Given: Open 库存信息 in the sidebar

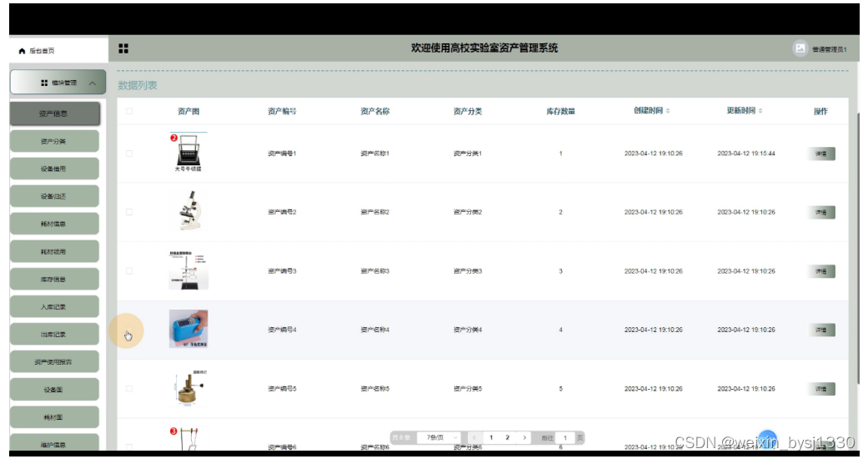Looking at the screenshot, I should [x=54, y=280].
